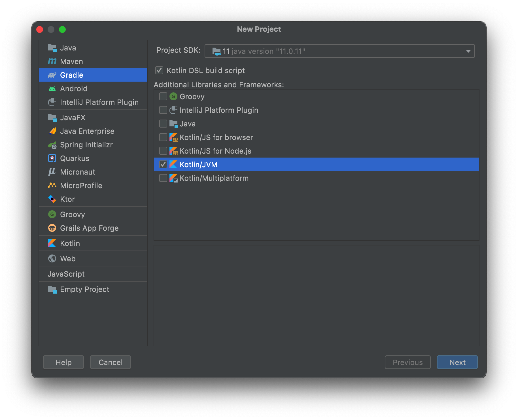Click the Grails App Forge icon
Image resolution: width=518 pixels, height=420 pixels.
52,228
